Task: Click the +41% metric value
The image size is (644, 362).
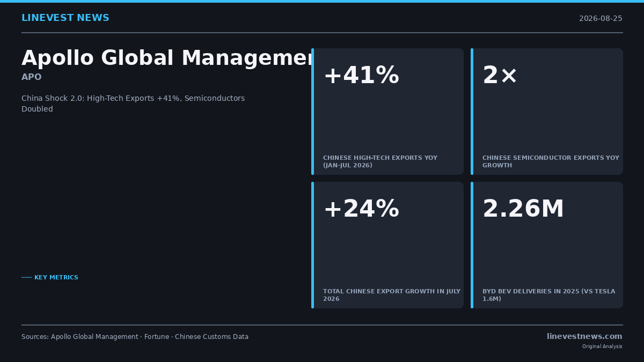Action: click(361, 76)
